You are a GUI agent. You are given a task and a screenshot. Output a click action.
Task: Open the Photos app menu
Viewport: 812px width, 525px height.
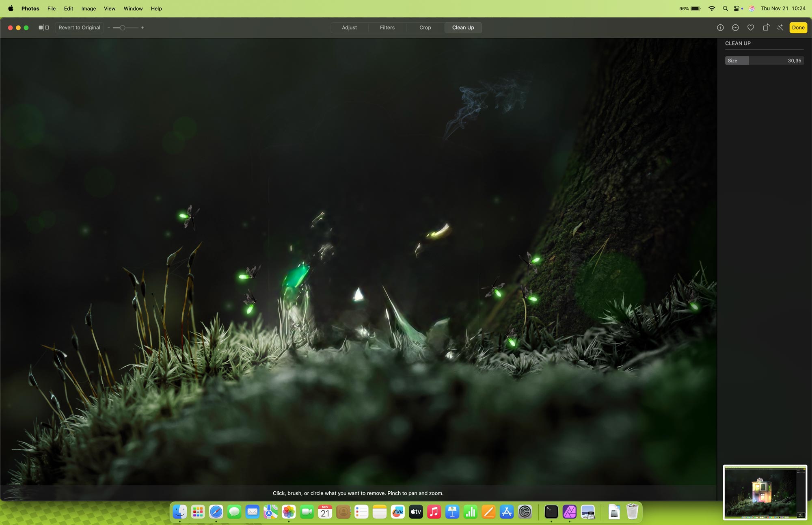coord(30,9)
